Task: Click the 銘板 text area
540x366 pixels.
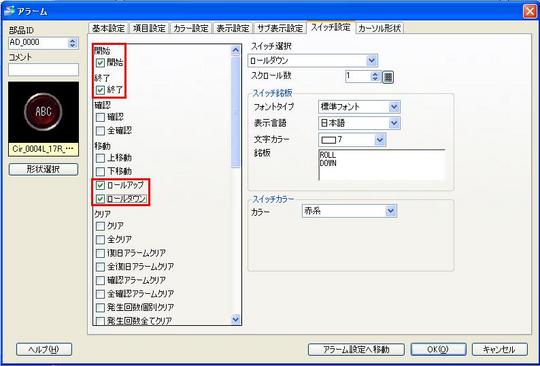Action: [x=382, y=165]
